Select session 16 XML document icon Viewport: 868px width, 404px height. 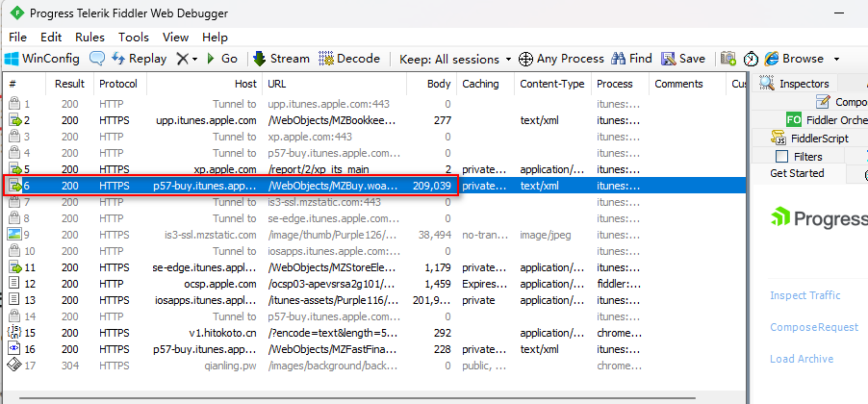(x=14, y=349)
